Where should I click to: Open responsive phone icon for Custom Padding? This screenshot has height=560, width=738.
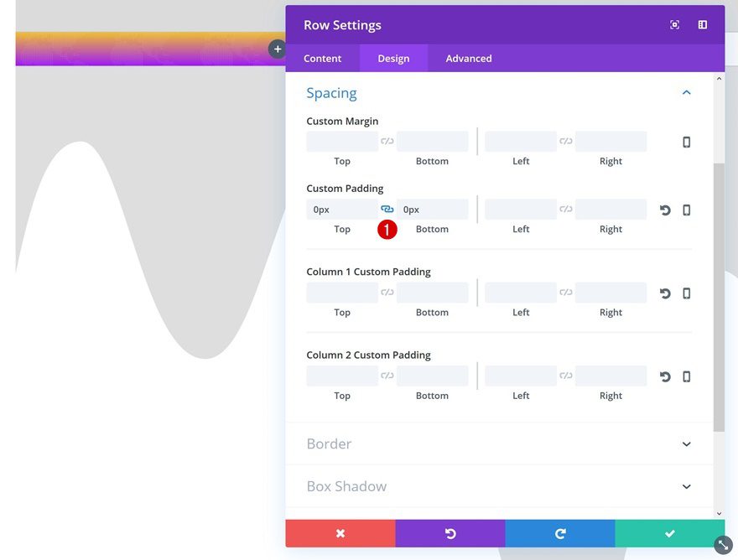(687, 210)
